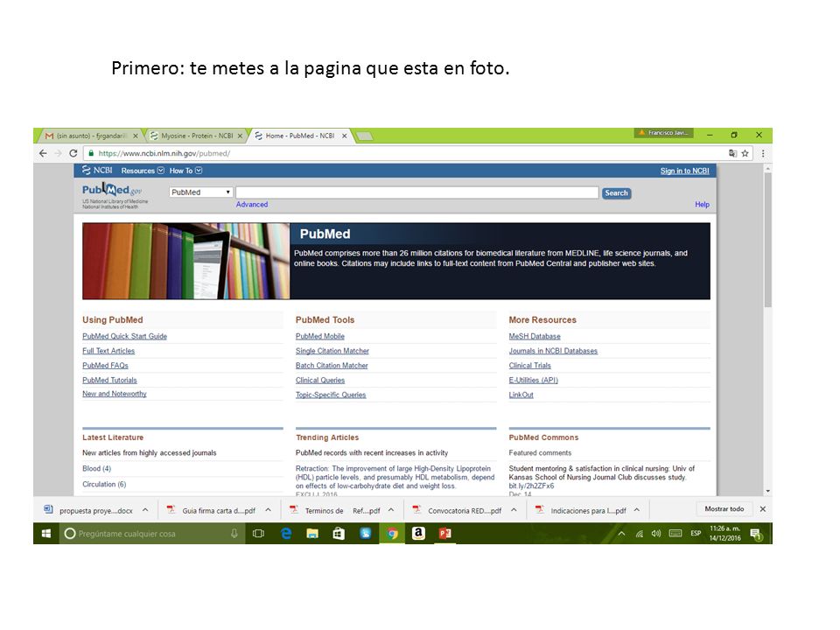Click the touch keyboard tray icon

(x=675, y=534)
